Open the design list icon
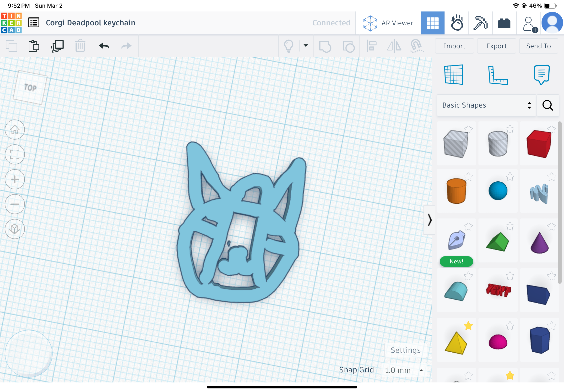564x392 pixels. (x=34, y=23)
